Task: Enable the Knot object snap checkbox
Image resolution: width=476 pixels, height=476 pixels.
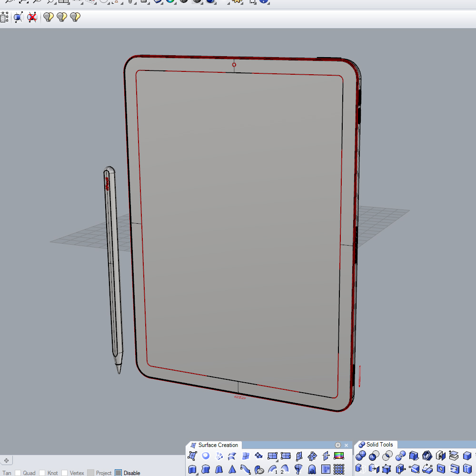Action: 42,473
